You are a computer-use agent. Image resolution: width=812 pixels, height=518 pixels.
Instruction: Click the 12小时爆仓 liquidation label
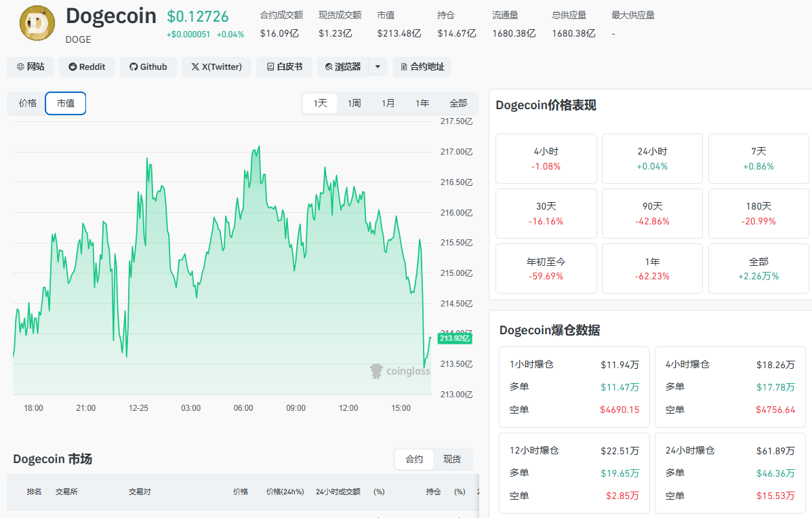click(x=534, y=451)
